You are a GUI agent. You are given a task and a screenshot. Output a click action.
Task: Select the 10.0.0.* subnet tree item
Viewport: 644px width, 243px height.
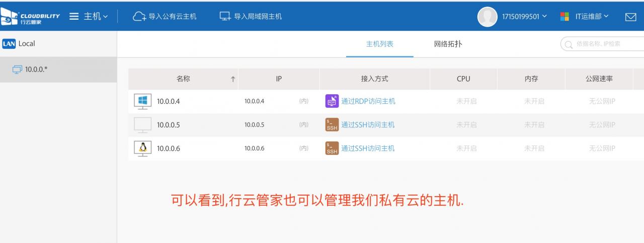coord(36,69)
